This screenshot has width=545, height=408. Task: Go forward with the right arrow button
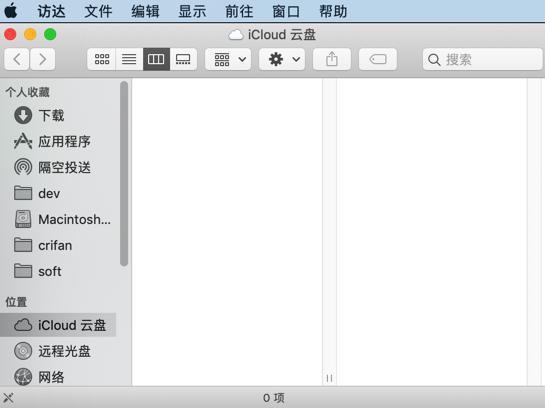pyautogui.click(x=42, y=59)
